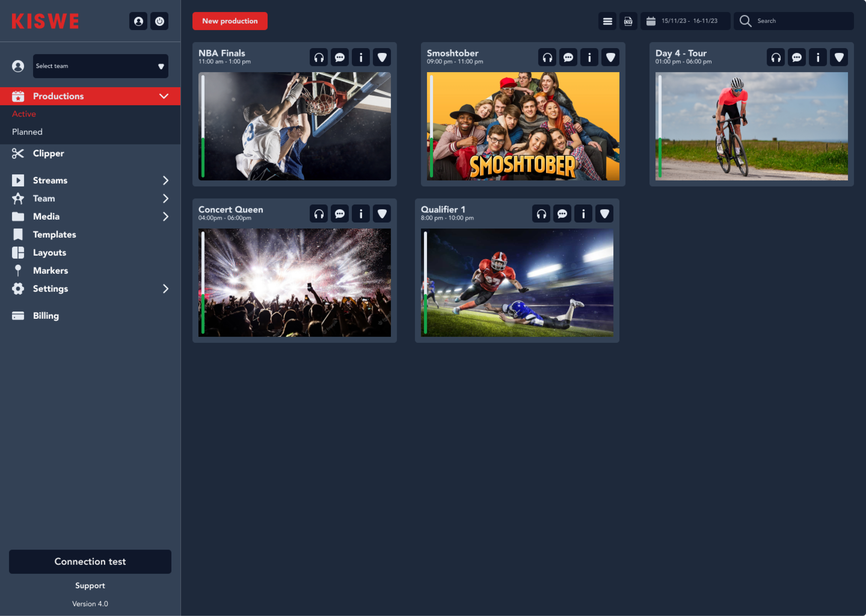Screen dimensions: 866x616
Task: Open headphones audio for Smoshtober
Action: point(547,57)
